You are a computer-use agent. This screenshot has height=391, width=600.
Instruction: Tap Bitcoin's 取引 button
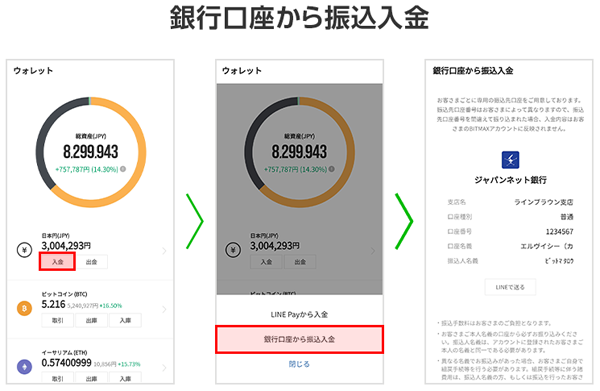57,320
